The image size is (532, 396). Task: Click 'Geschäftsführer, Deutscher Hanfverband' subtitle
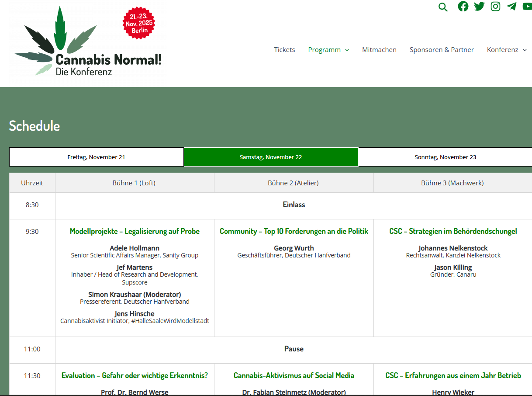294,255
